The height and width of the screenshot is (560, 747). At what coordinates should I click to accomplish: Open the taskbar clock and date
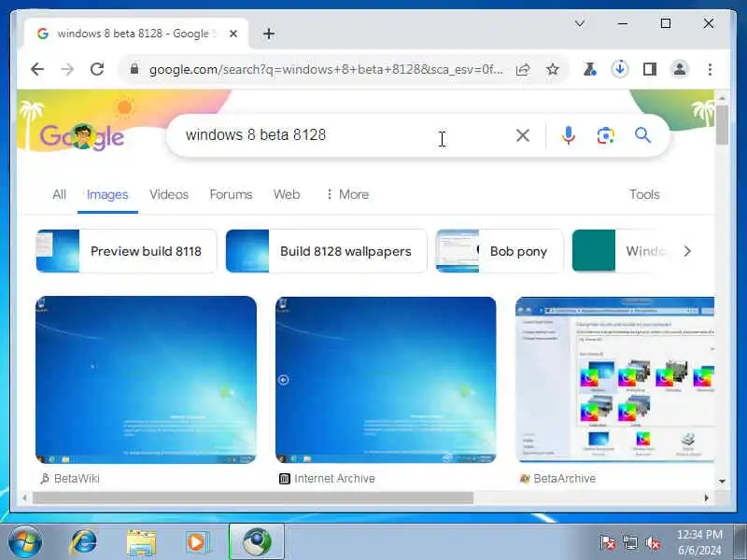coord(699,542)
